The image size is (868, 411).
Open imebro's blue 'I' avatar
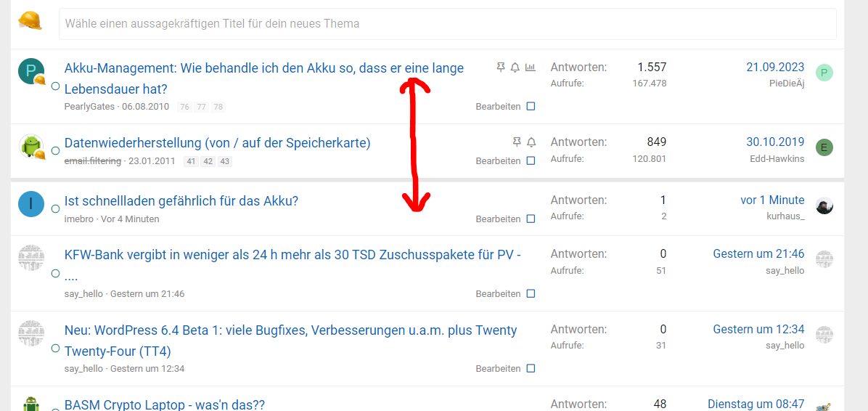[31, 203]
